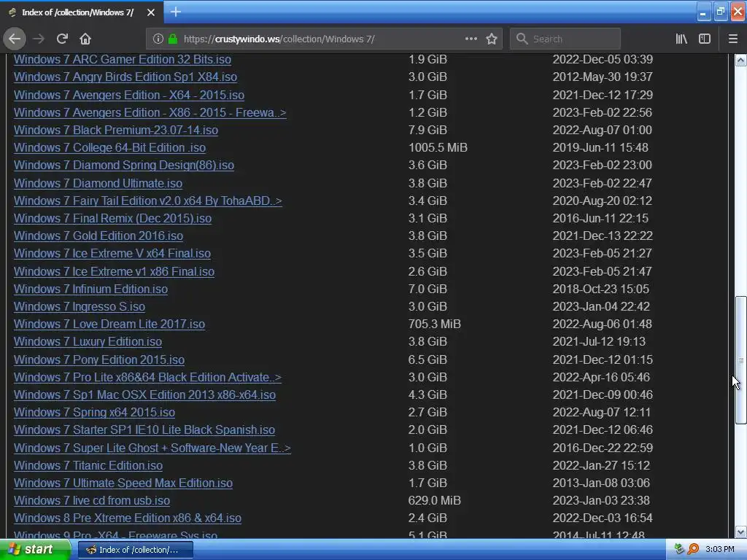The height and width of the screenshot is (560, 747).
Task: Click the 6.5 GiB size value
Action: [x=427, y=360]
